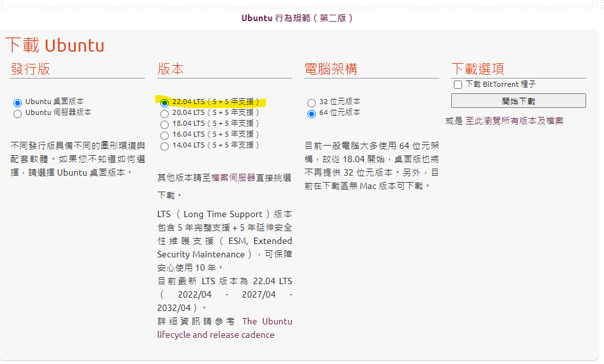
Task: Choose 16.04 LTS version radio button
Action: [164, 135]
